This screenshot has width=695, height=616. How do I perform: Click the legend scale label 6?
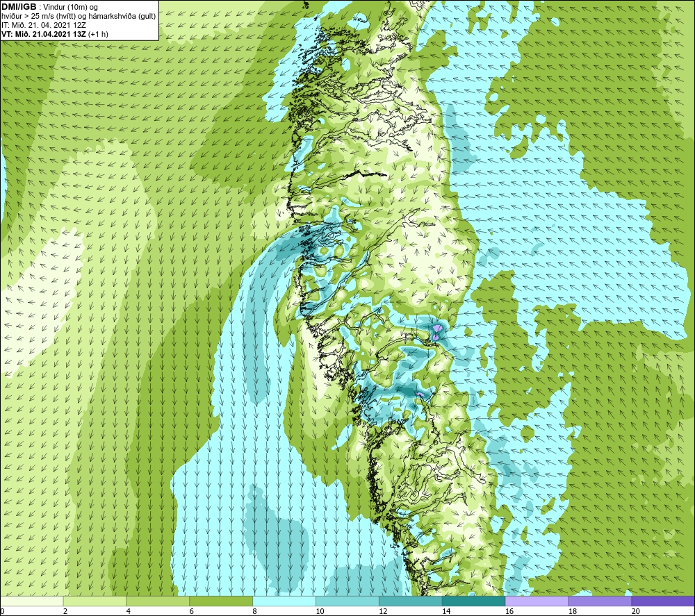click(x=191, y=611)
